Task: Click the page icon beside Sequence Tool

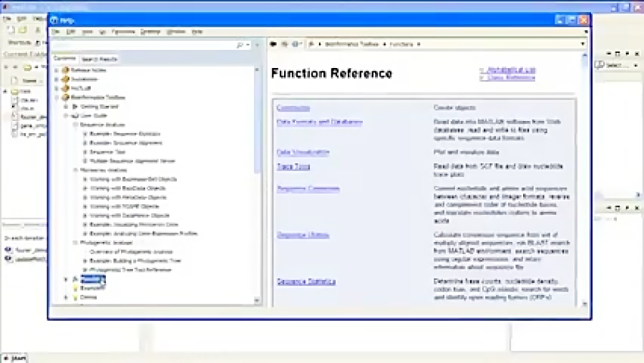Action: [85, 152]
